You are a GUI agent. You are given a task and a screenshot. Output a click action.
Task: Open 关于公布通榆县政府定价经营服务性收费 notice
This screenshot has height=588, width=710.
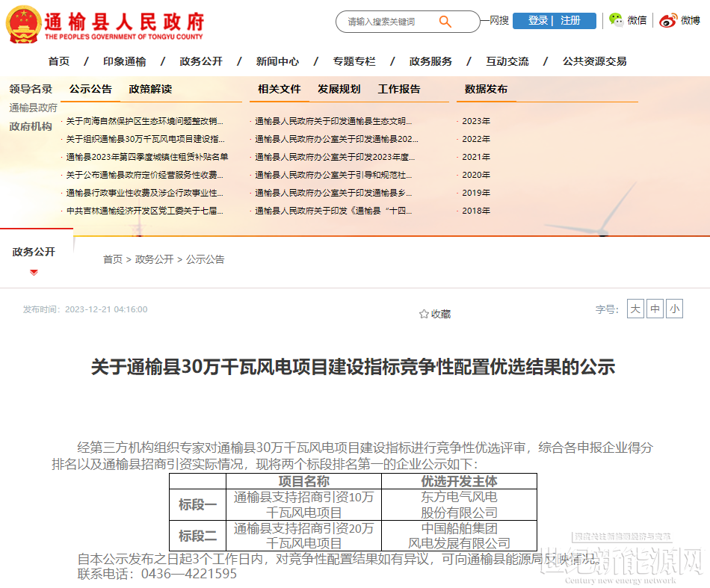pos(144,175)
